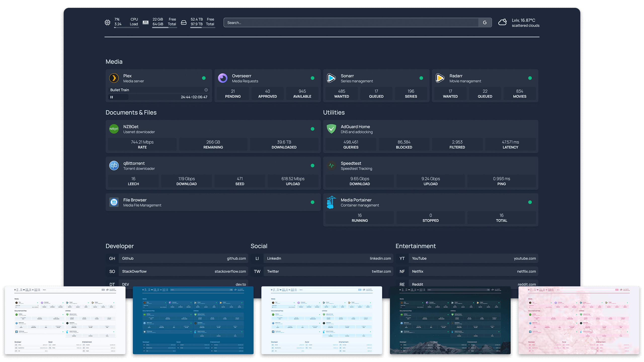Select the pink cherry blossom theme thumbnail
Viewport: 644px width, 362px height.
point(579,320)
